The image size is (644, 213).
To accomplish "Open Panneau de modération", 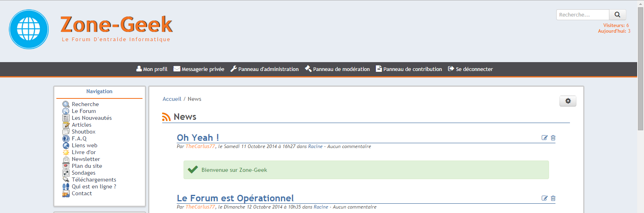I will [x=337, y=69].
